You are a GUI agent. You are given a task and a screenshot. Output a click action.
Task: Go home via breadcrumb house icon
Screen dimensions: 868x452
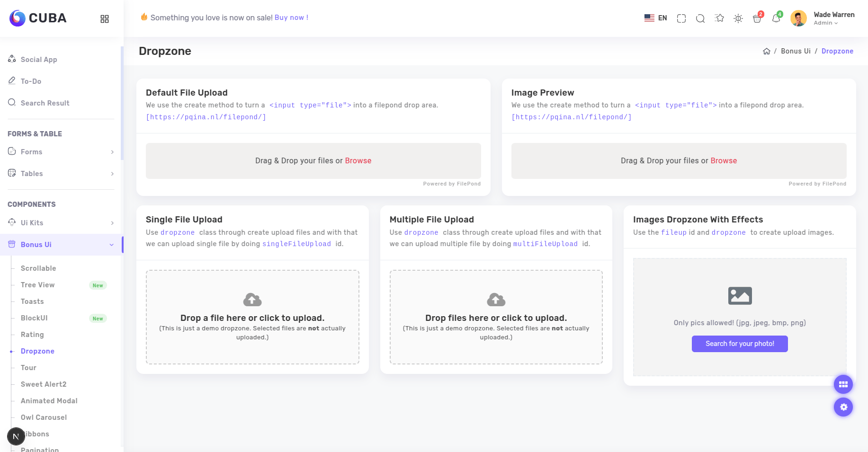[x=767, y=51]
